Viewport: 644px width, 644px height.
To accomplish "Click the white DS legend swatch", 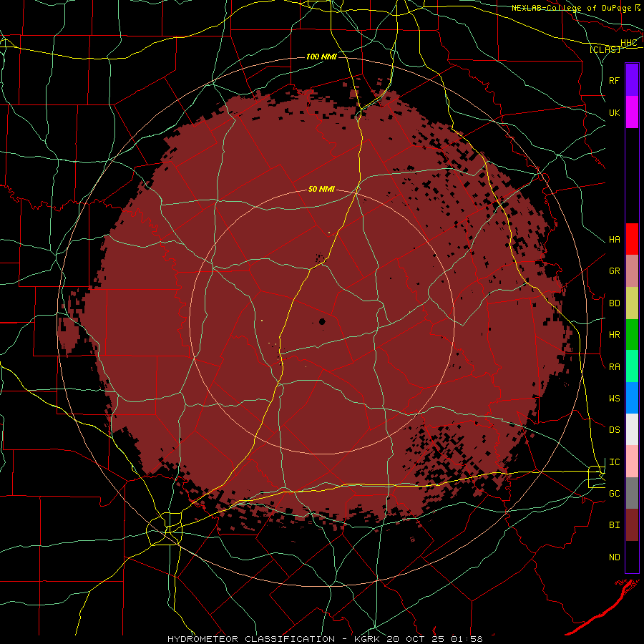I will tap(632, 429).
